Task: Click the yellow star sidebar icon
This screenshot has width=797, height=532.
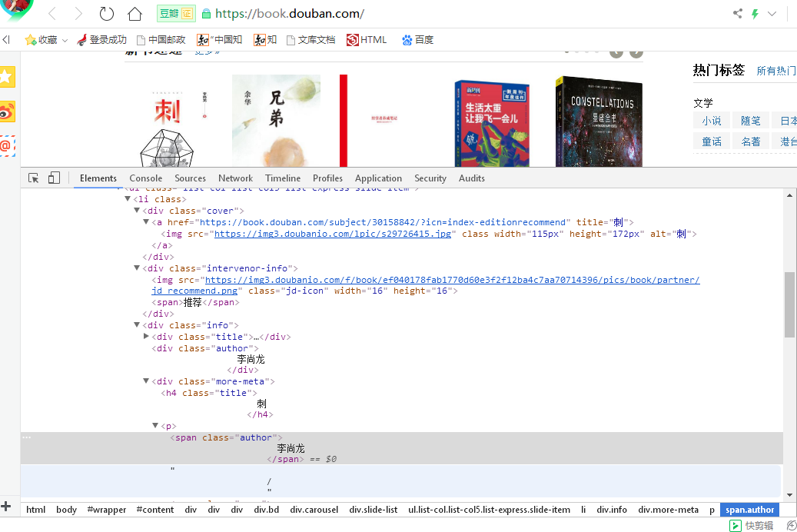Action: (6, 77)
